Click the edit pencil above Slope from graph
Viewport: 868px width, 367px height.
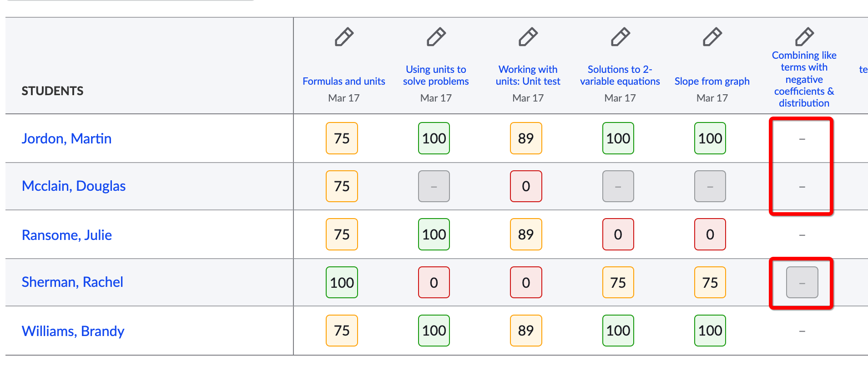[712, 37]
